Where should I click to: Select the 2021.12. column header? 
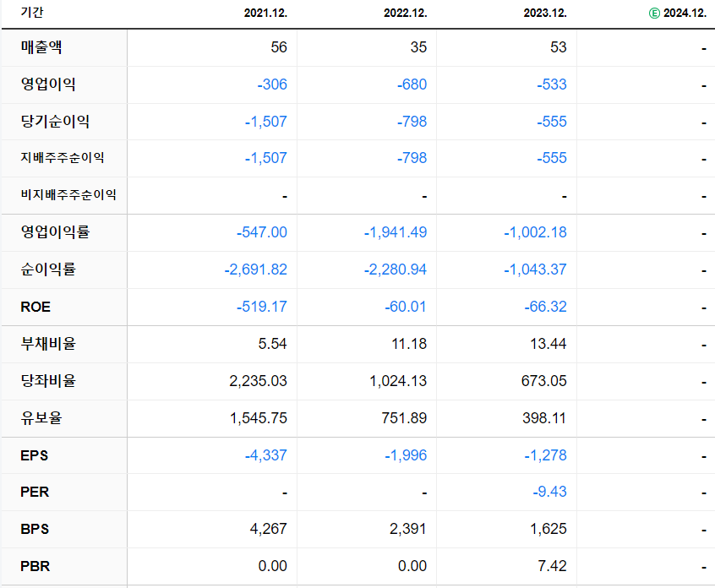(265, 14)
